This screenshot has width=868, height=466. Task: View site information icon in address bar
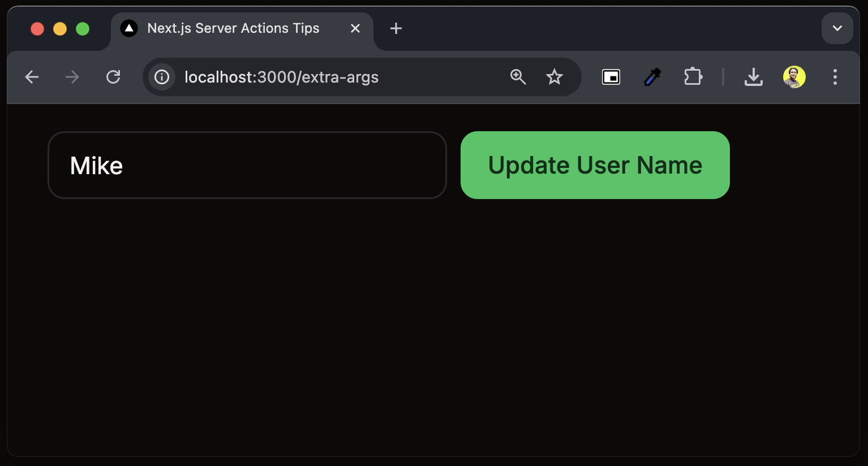click(x=162, y=77)
